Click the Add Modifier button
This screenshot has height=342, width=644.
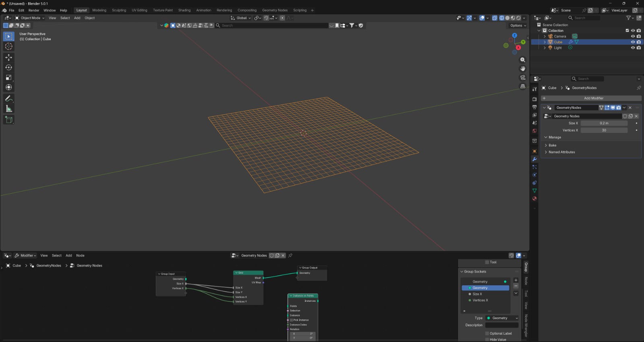click(591, 98)
